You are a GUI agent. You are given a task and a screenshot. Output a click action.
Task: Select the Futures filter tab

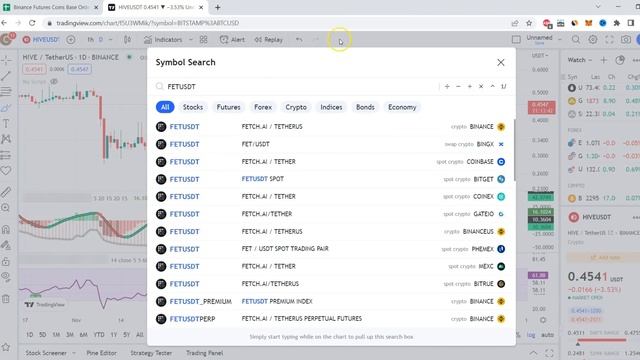(228, 107)
